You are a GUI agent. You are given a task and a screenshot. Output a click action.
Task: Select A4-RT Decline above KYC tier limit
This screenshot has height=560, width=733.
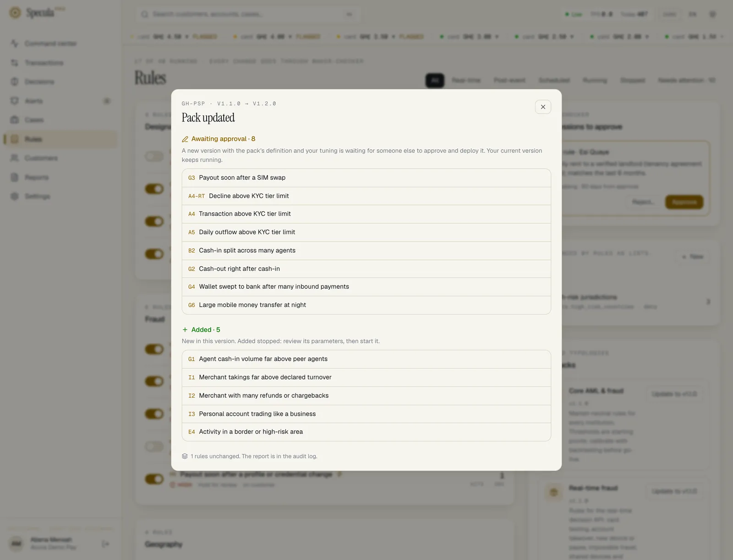366,196
